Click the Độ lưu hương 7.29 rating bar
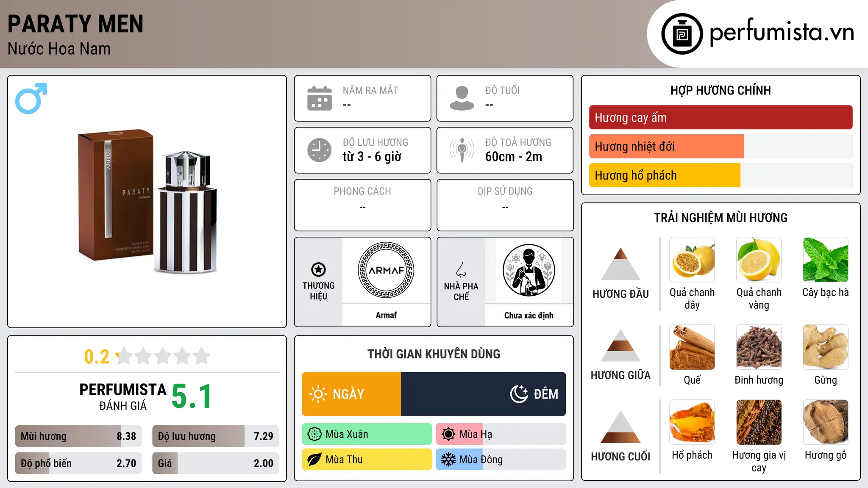 [x=215, y=436]
